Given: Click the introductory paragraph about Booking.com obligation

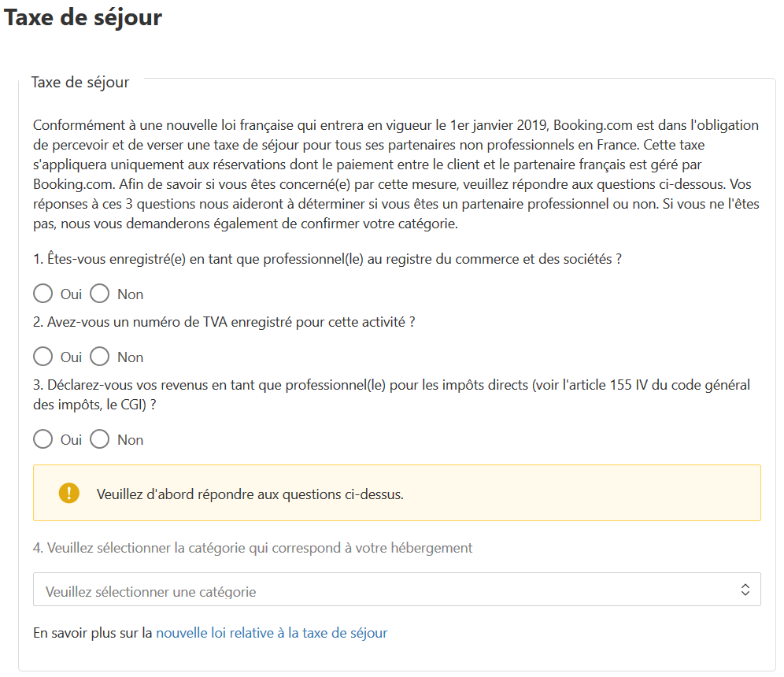Looking at the screenshot, I should (396, 174).
